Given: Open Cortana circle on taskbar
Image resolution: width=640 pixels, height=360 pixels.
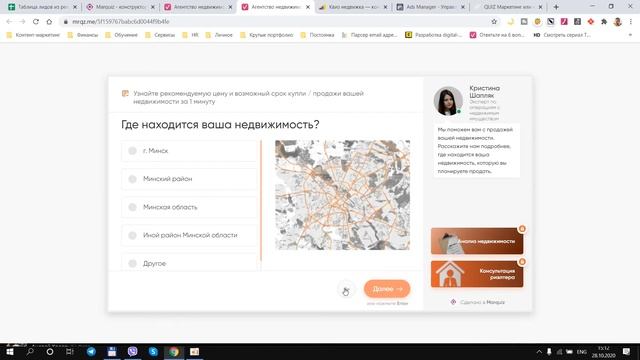Looking at the screenshot, I should 50,351.
